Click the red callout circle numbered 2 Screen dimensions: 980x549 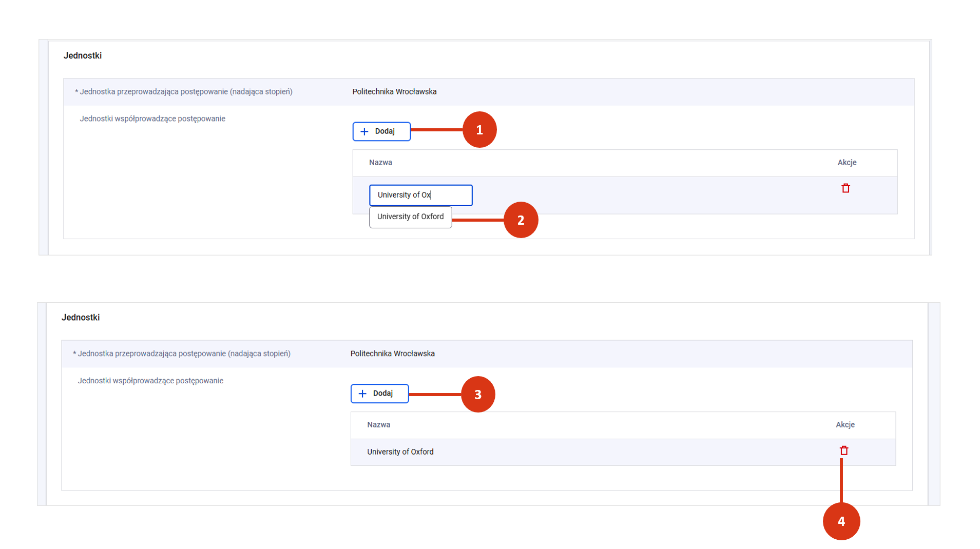click(521, 220)
